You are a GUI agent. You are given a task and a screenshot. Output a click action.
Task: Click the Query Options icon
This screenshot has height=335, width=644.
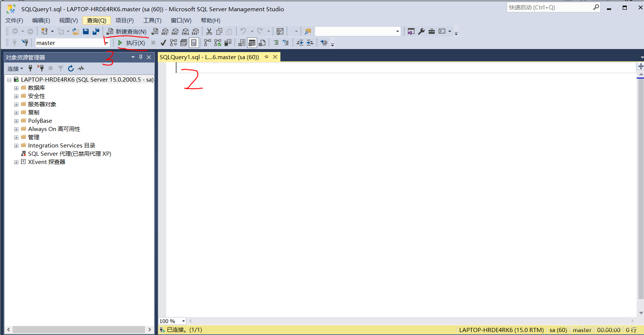point(183,43)
